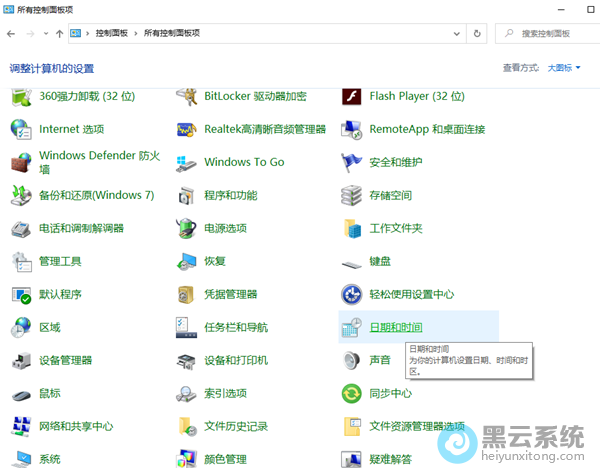Click the refresh button next to address bar
Screen dimensions: 600x468
pyautogui.click(x=476, y=33)
